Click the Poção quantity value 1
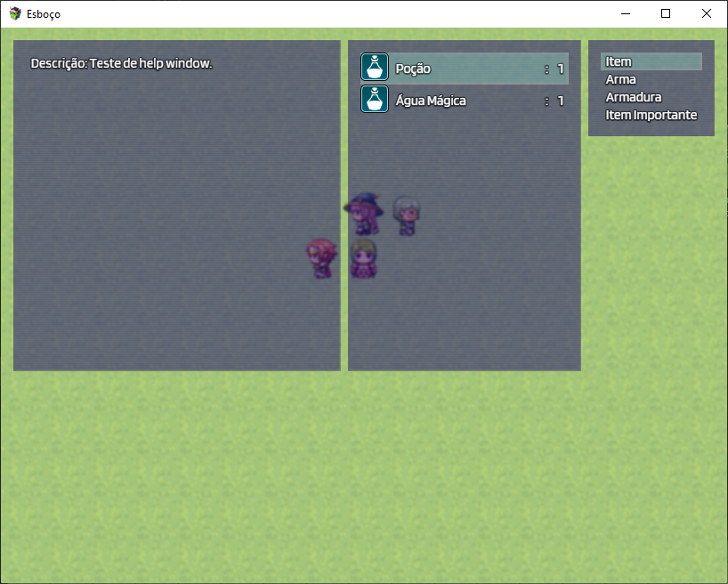The image size is (728, 584). (x=561, y=69)
